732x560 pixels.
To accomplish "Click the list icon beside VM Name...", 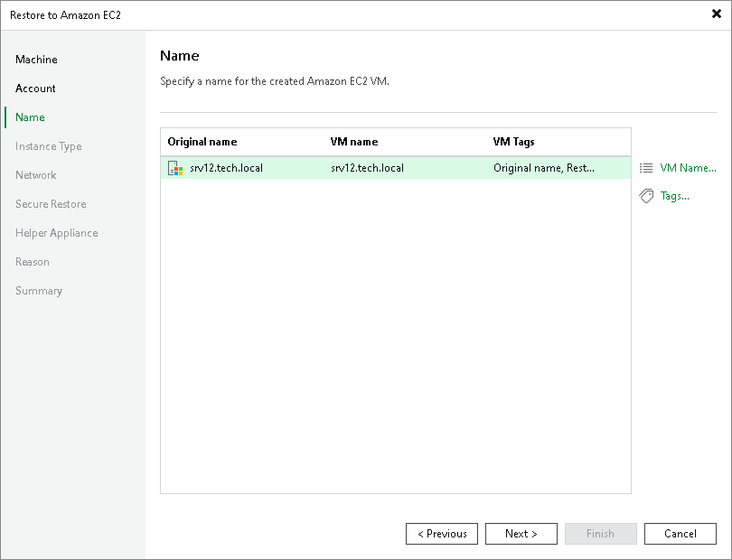I will (x=647, y=167).
